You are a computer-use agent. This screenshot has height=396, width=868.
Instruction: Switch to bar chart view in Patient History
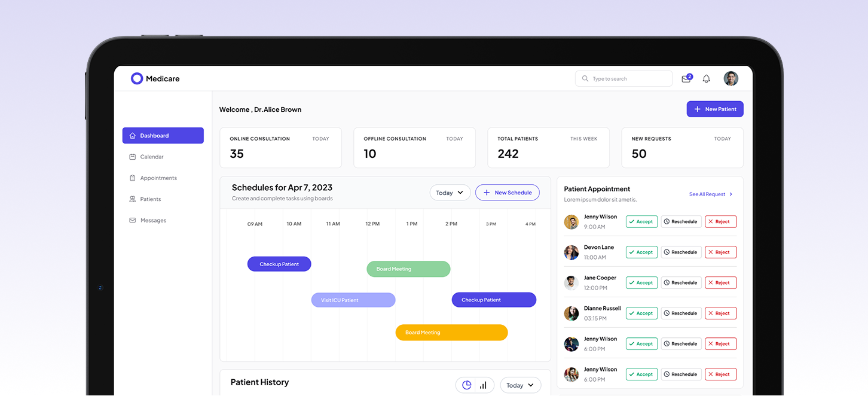pyautogui.click(x=483, y=385)
